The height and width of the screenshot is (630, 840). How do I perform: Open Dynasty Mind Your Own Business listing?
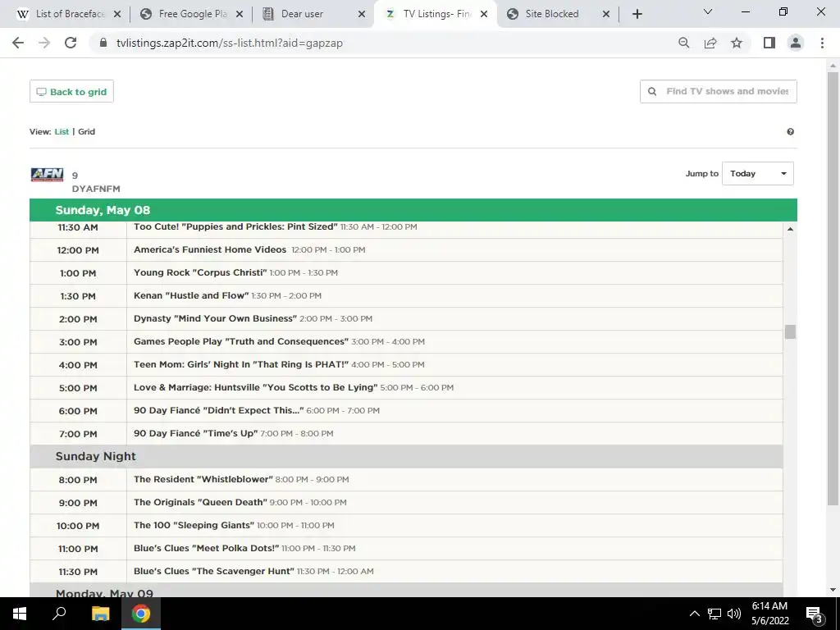tap(215, 319)
